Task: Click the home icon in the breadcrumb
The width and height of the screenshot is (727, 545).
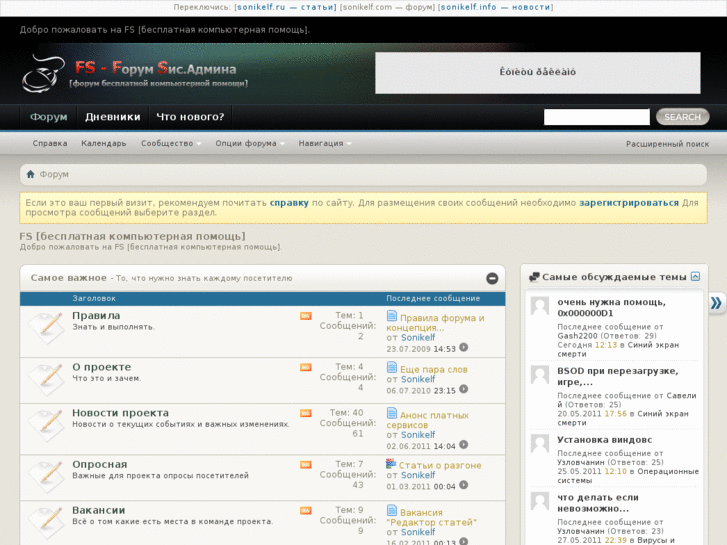Action: click(x=31, y=174)
